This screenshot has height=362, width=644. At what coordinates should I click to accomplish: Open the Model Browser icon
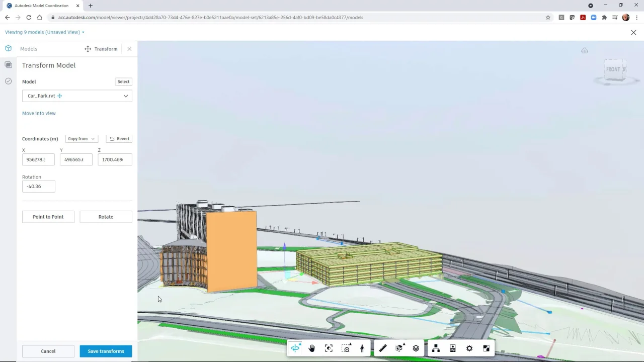pyautogui.click(x=436, y=348)
